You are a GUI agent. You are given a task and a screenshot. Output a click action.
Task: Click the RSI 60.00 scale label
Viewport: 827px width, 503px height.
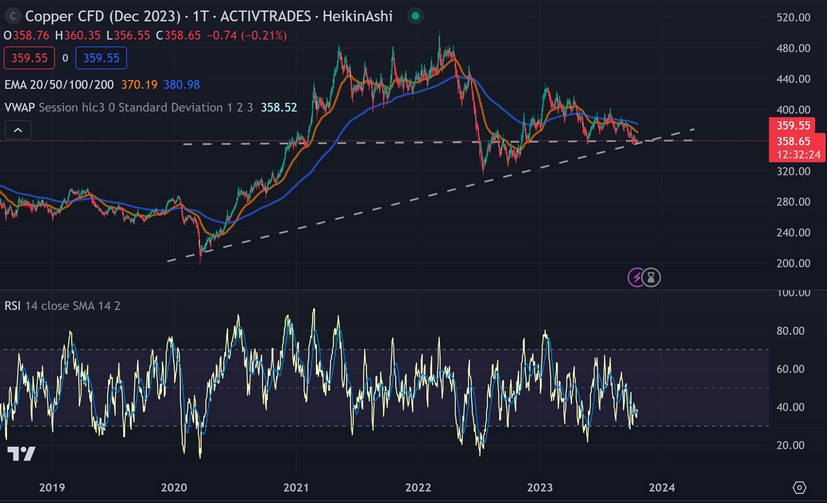(x=790, y=369)
